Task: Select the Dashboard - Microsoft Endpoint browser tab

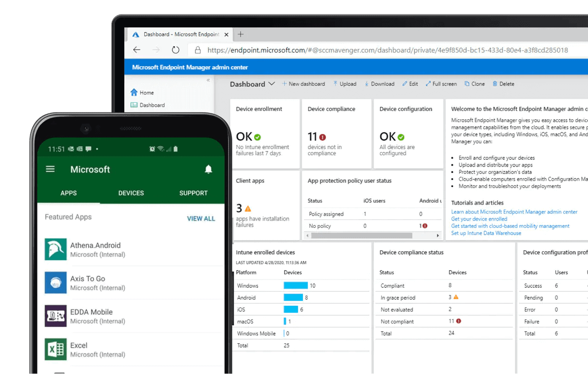Action: coord(180,35)
